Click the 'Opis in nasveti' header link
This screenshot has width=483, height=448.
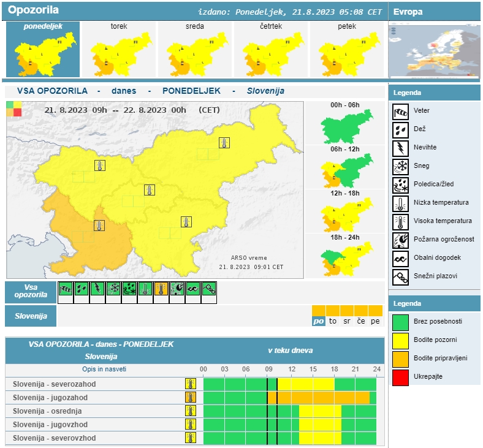[104, 369]
